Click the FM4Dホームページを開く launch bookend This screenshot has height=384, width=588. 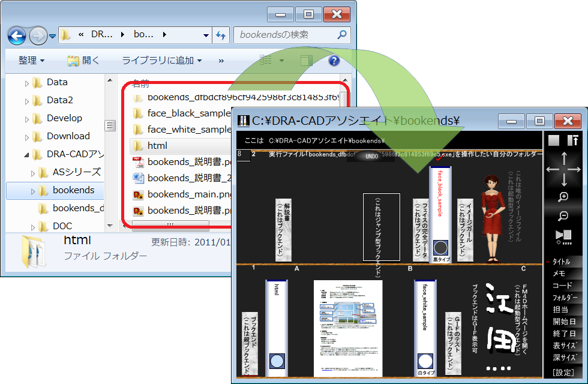(521, 319)
